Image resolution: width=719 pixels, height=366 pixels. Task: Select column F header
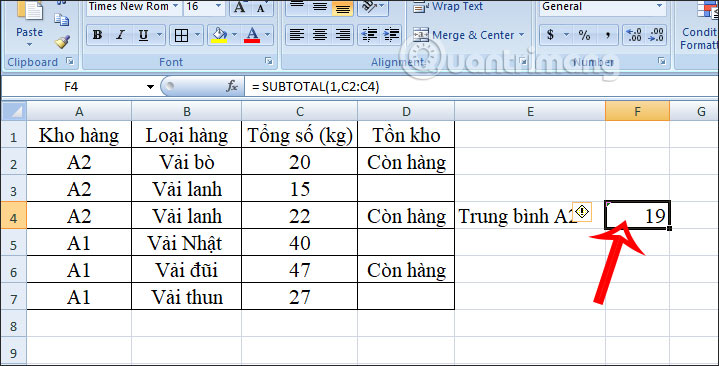(637, 111)
